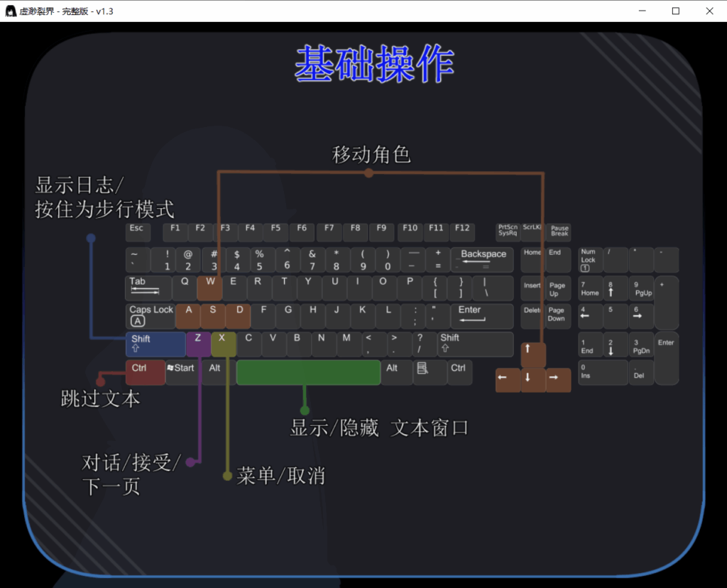This screenshot has height=588, width=727.
Task: Click the label 显示/隐藏 文本窗口
Action: click(379, 428)
